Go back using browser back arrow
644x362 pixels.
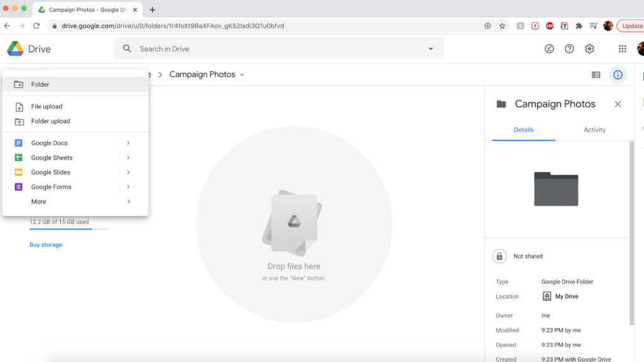click(7, 26)
